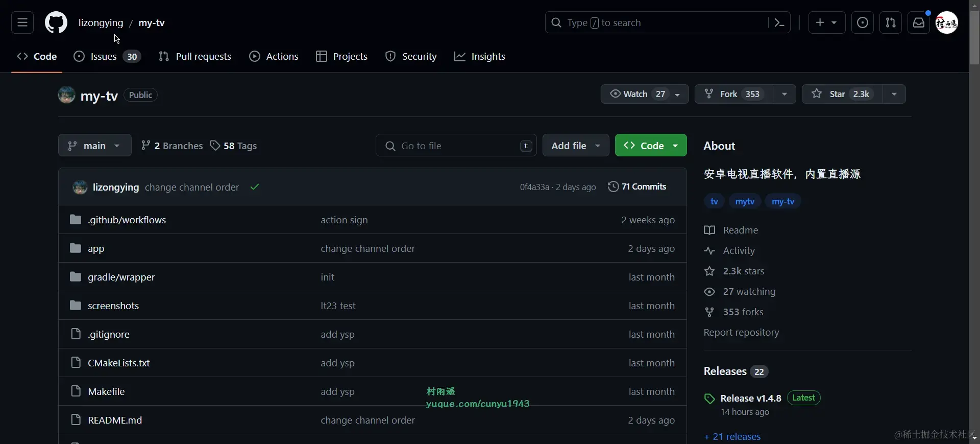Open the create new plus menu
This screenshot has height=444, width=980.
[x=827, y=22]
